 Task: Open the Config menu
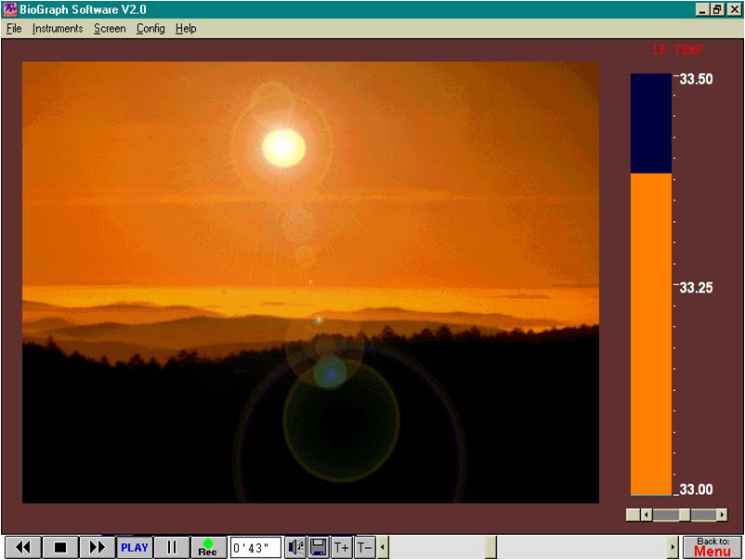pos(150,29)
